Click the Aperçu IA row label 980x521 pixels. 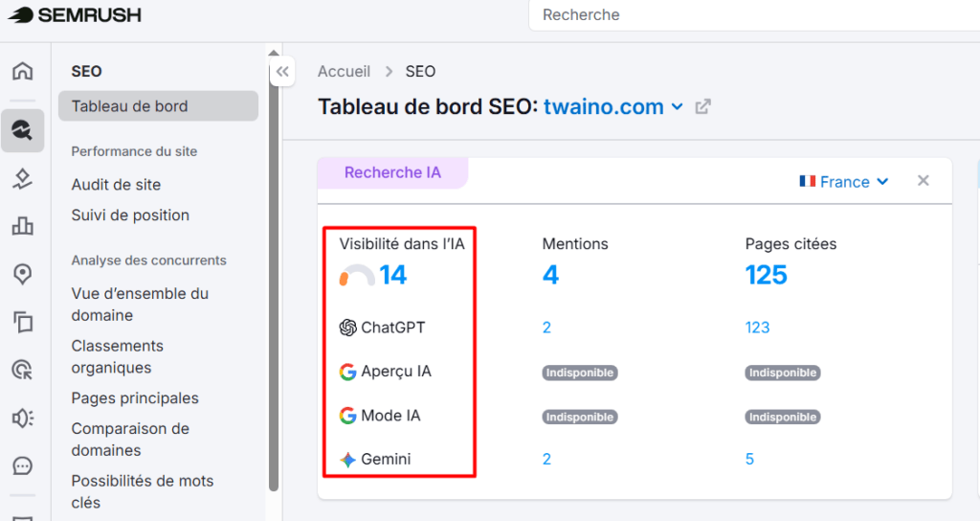(x=396, y=372)
